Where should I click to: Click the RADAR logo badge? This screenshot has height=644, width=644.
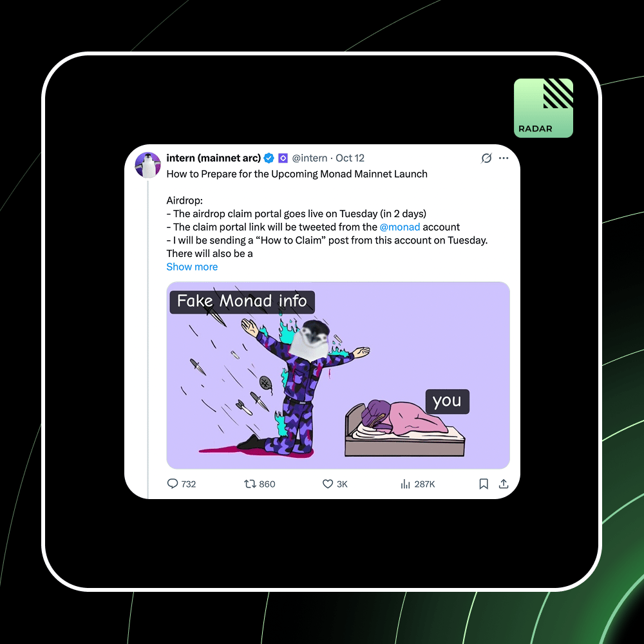pos(544,108)
